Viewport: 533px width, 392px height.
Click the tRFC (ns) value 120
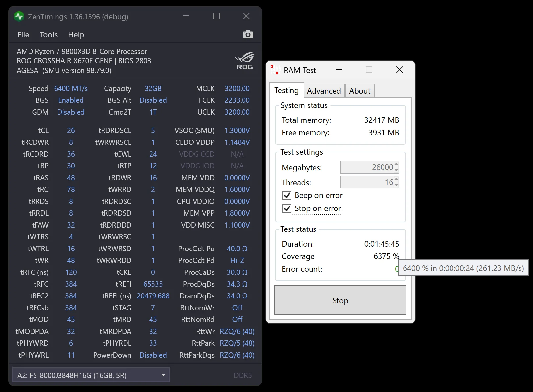pos(71,272)
